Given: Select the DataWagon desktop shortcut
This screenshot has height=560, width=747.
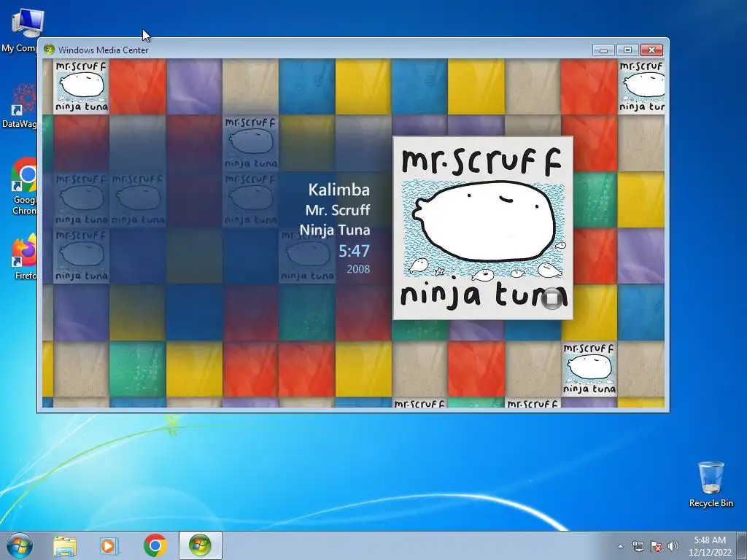Looking at the screenshot, I should click(20, 106).
